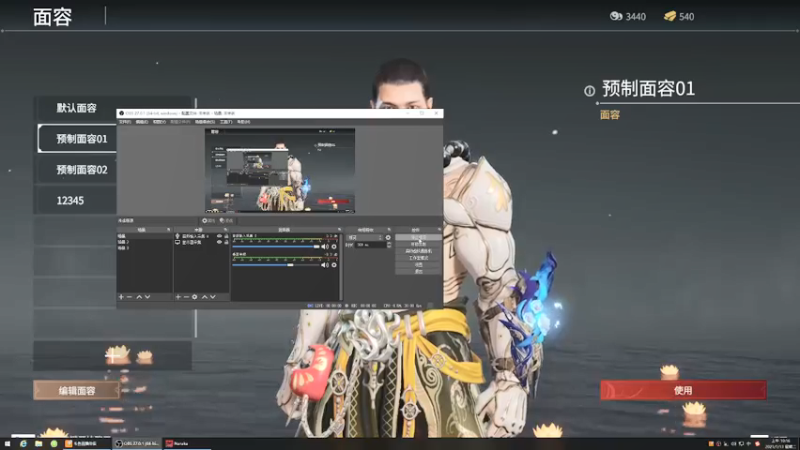Click 使用 red button to apply face
The height and width of the screenshot is (450, 800).
pos(683,390)
